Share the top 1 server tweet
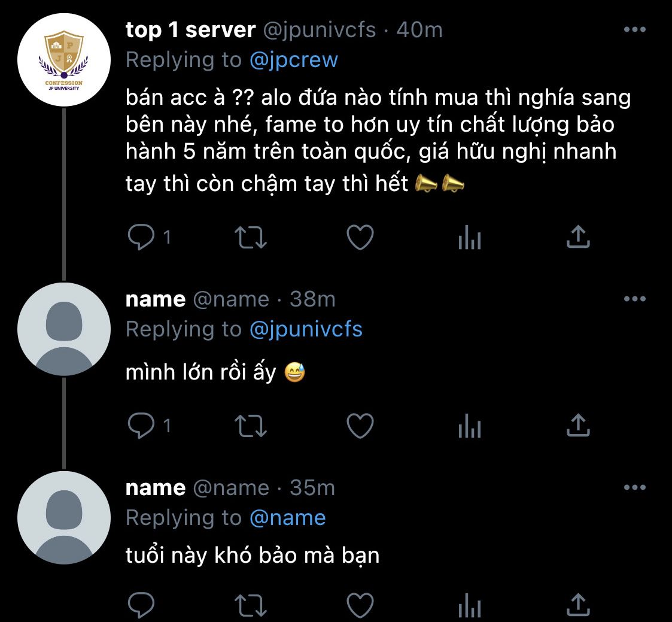 [x=578, y=236]
